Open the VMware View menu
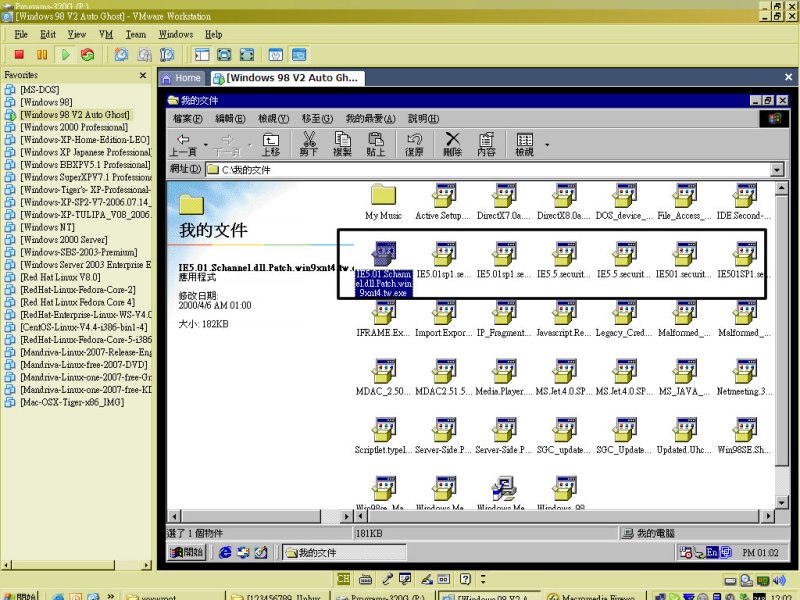The width and height of the screenshot is (800, 600). (77, 35)
